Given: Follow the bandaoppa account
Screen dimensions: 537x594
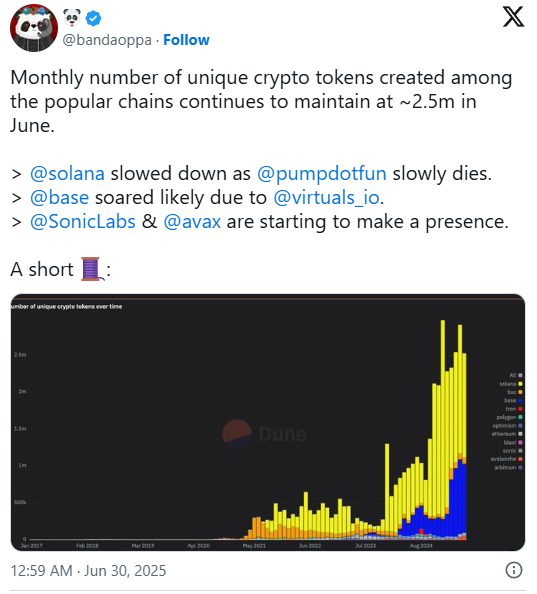Looking at the screenshot, I should pyautogui.click(x=186, y=40).
